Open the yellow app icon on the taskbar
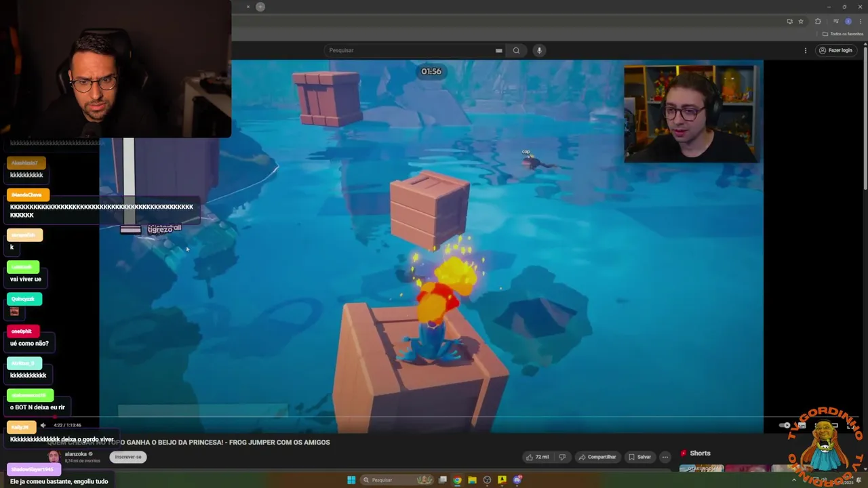Viewport: 868px width, 488px height. (x=502, y=480)
